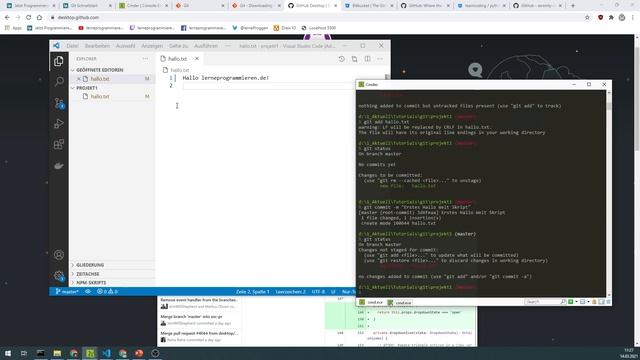640x360 pixels.
Task: Open editor More Actions ellipsis in VS Code
Action: click(x=380, y=59)
